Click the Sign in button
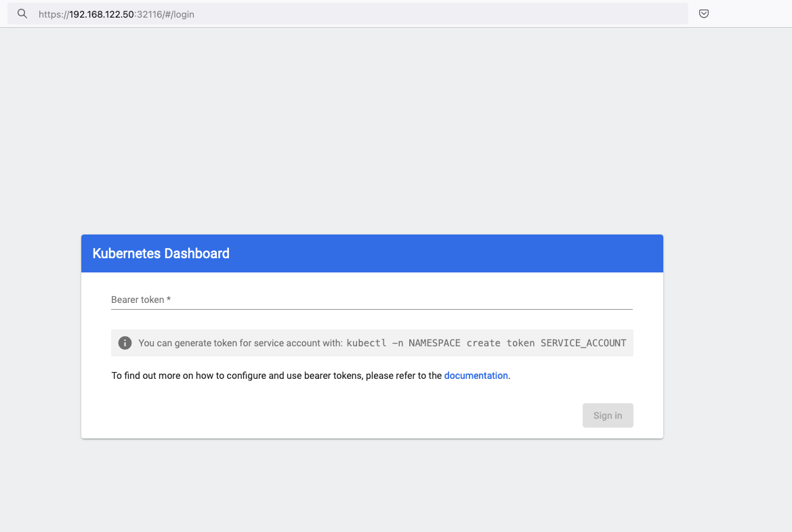Screen dimensions: 792x532 click(x=608, y=415)
